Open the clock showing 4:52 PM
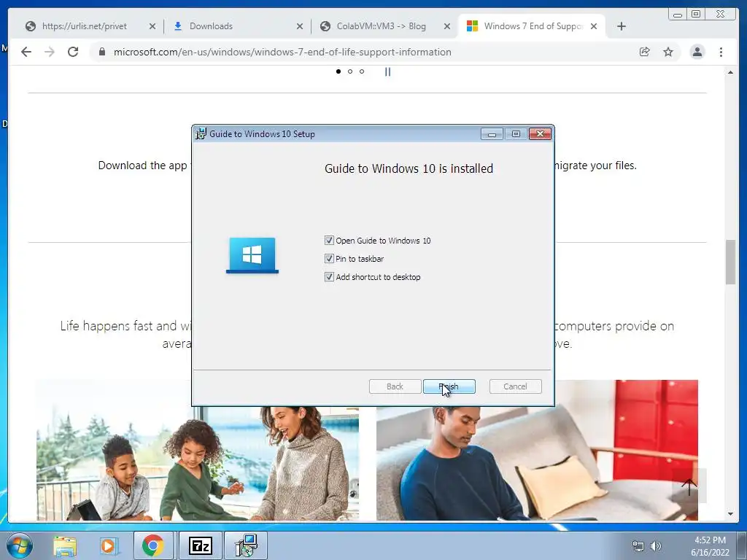 click(710, 546)
